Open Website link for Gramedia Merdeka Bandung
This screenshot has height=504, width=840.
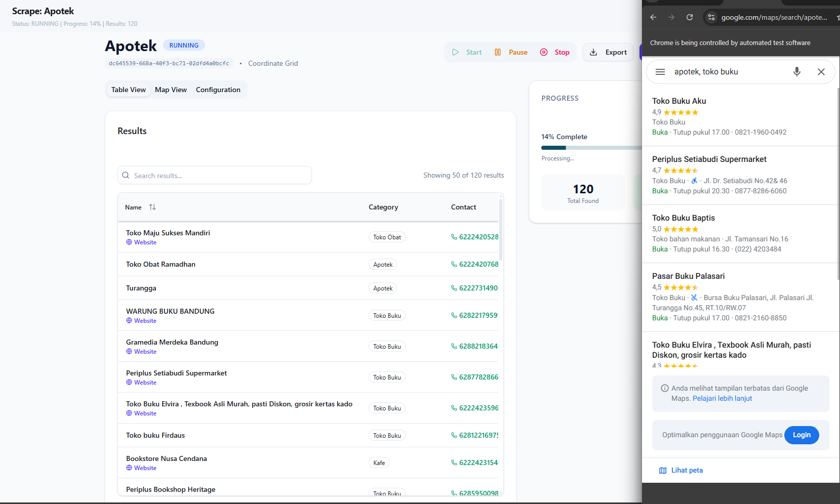[145, 352]
